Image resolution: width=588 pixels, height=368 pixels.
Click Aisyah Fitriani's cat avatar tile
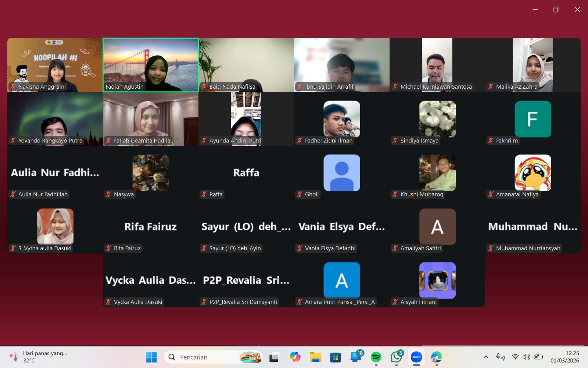coord(437,280)
